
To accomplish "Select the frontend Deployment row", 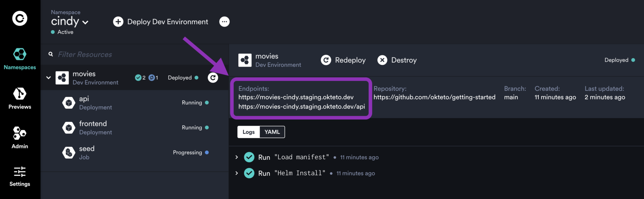I will click(x=134, y=127).
